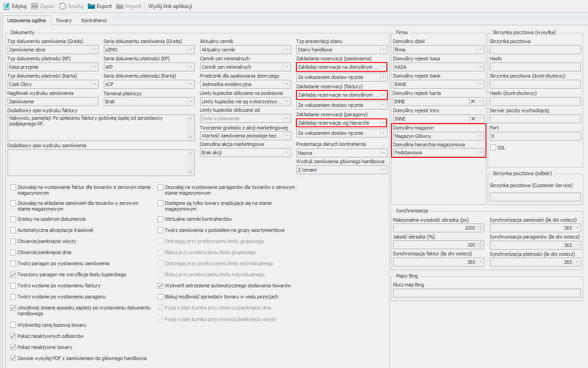Open Synchronizacja zamówień days dropdown
Viewport: 588px width, 368px height.
tap(576, 228)
